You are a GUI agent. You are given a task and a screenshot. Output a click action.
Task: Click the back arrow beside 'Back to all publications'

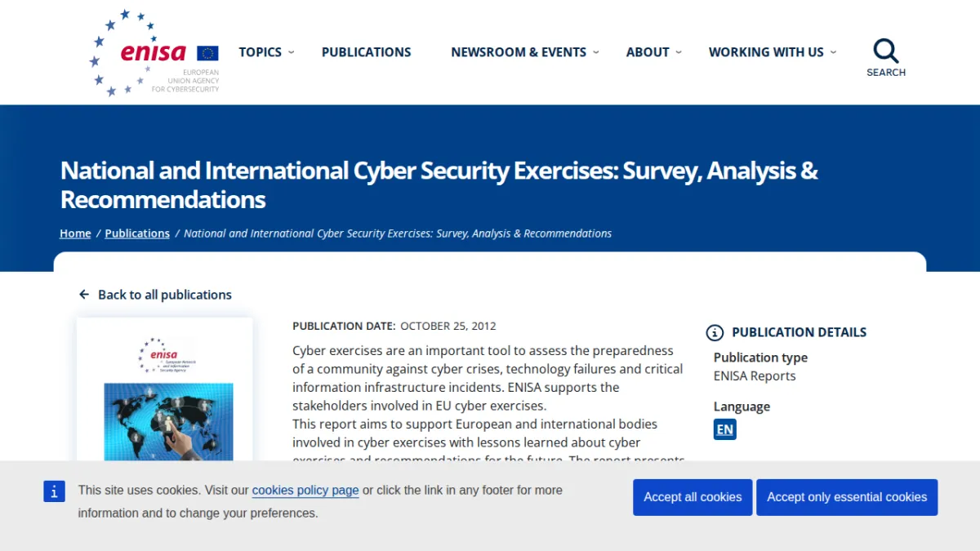tap(84, 295)
